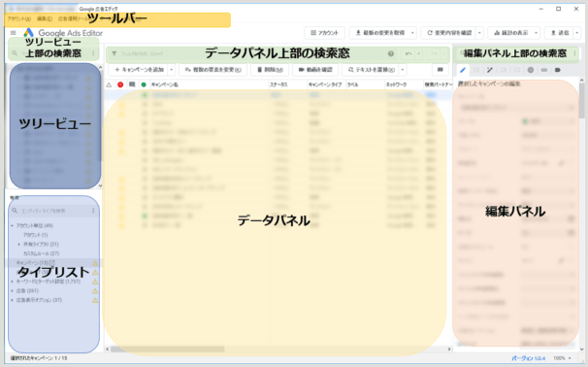
Task: Click the 複数の要素を変更 button
Action: (212, 70)
